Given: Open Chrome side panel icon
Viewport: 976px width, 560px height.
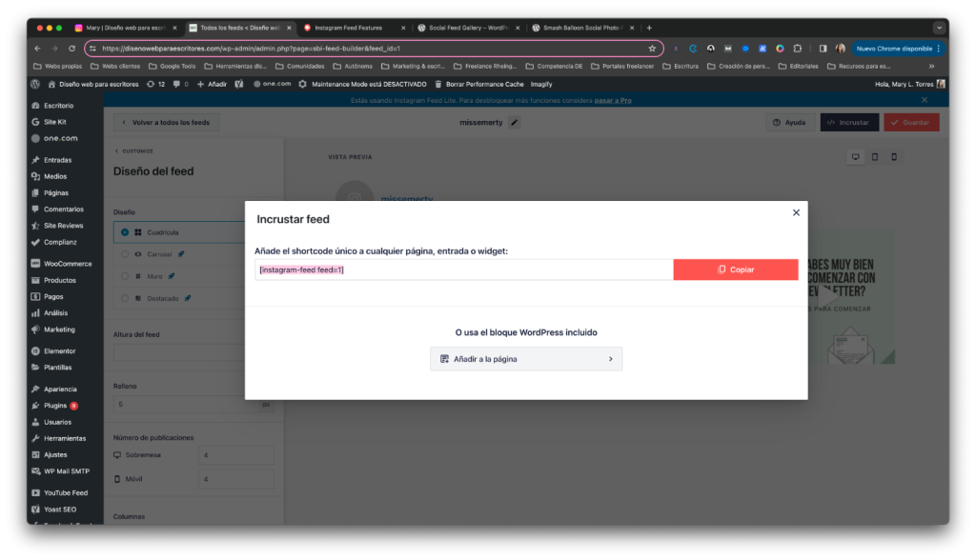Looking at the screenshot, I should (823, 48).
